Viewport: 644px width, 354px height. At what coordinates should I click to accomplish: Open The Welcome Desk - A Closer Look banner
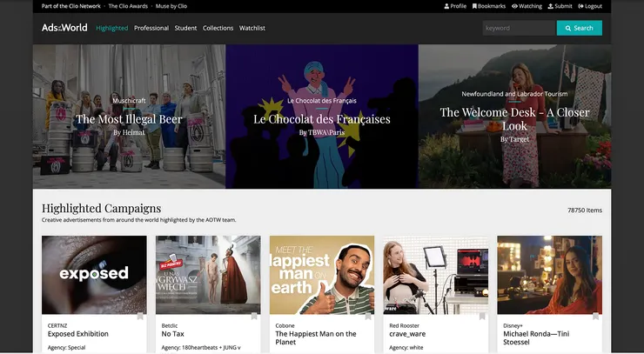[x=514, y=117]
